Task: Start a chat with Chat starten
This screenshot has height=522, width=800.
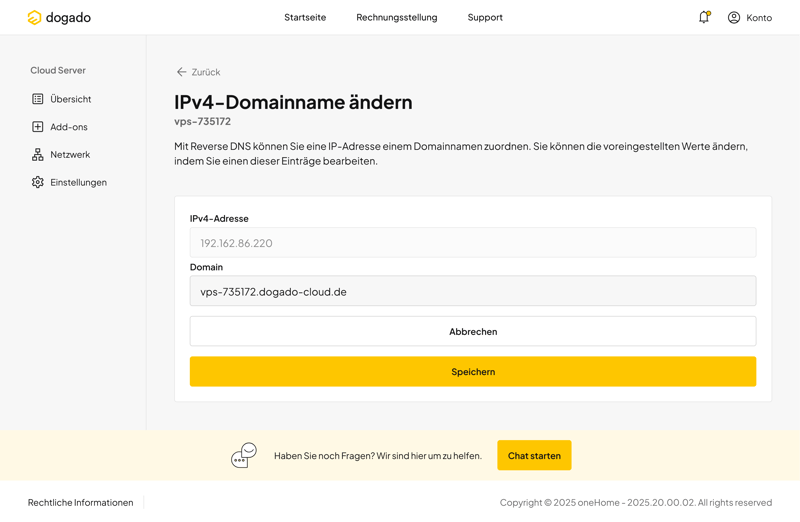Action: click(x=534, y=455)
